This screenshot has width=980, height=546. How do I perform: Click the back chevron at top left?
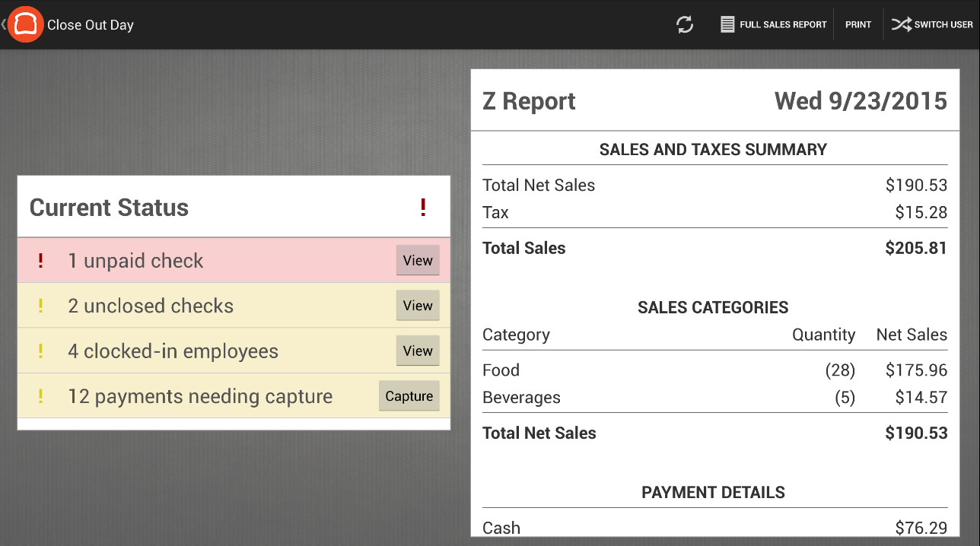click(4, 24)
